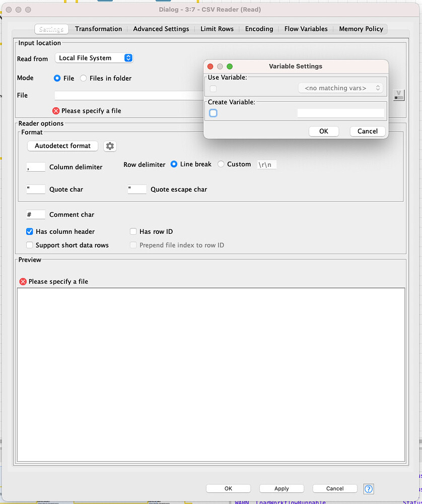Open the Local File System dropdown
The width and height of the screenshot is (422, 504).
(94, 57)
